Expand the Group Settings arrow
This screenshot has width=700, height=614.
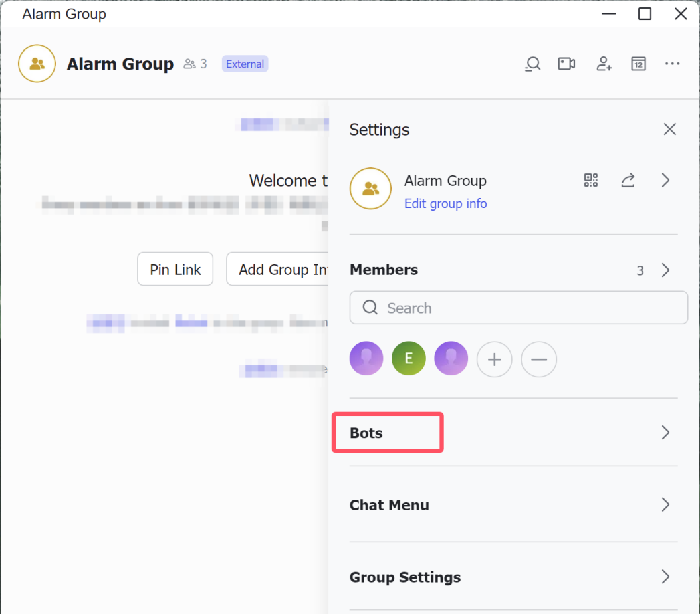(x=665, y=577)
